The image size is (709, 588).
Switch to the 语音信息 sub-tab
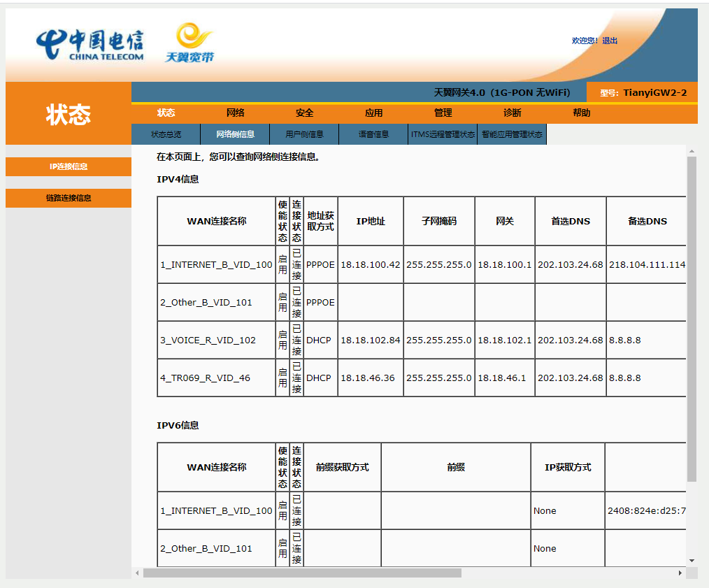click(x=373, y=134)
